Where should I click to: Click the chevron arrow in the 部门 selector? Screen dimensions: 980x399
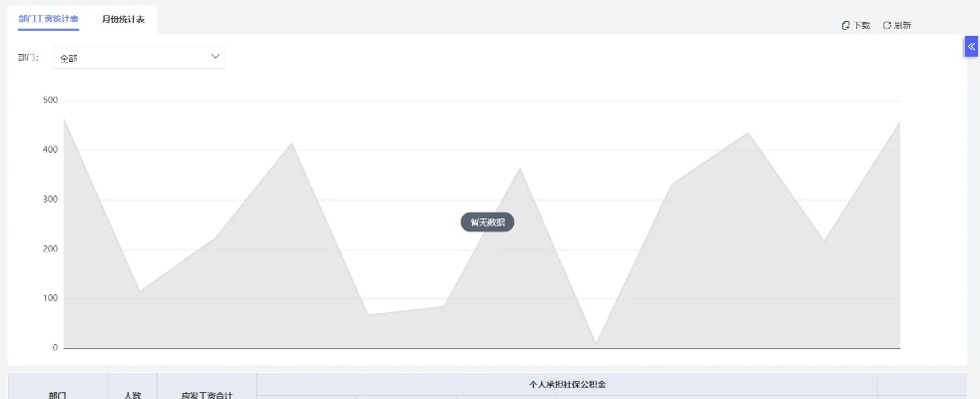tap(215, 57)
